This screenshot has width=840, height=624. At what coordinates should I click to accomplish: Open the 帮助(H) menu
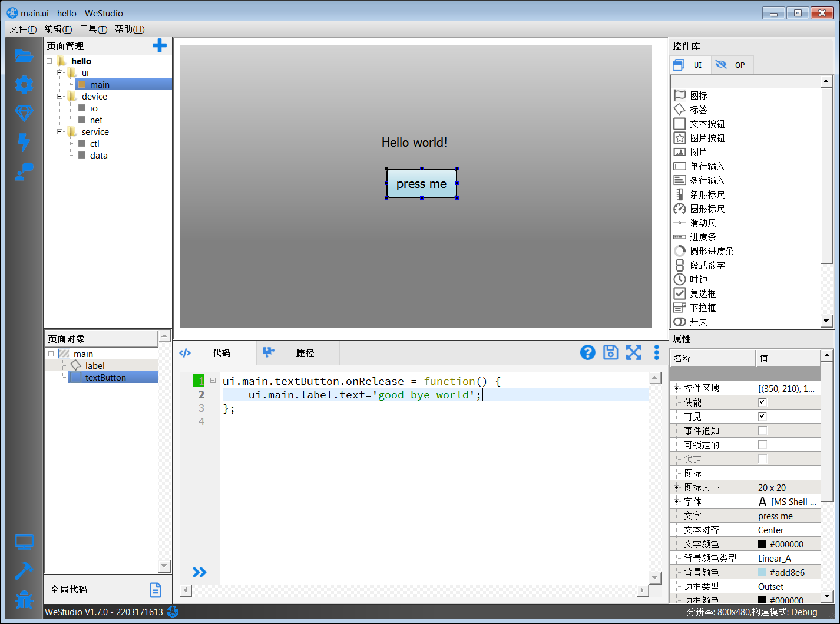[130, 29]
